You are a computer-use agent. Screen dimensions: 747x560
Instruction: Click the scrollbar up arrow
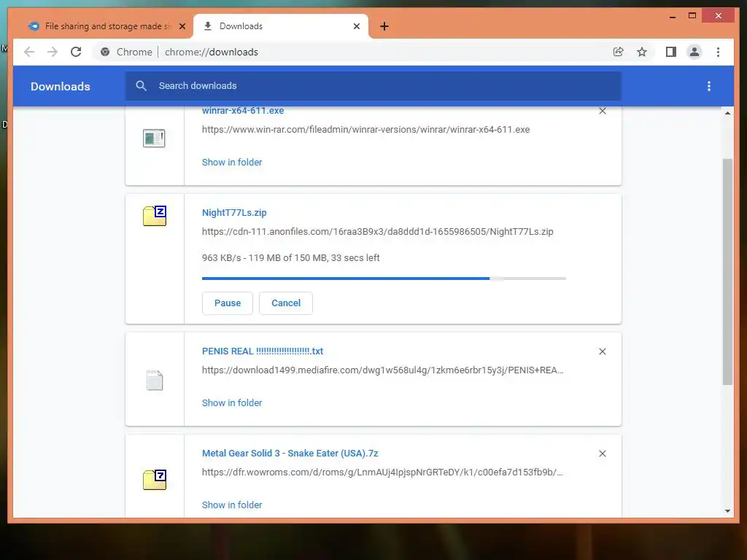(727, 113)
